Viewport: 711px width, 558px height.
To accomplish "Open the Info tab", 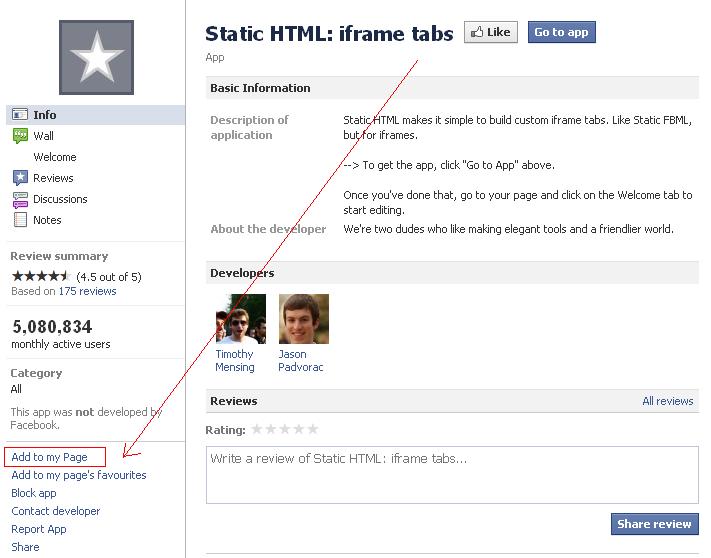I will click(x=96, y=115).
